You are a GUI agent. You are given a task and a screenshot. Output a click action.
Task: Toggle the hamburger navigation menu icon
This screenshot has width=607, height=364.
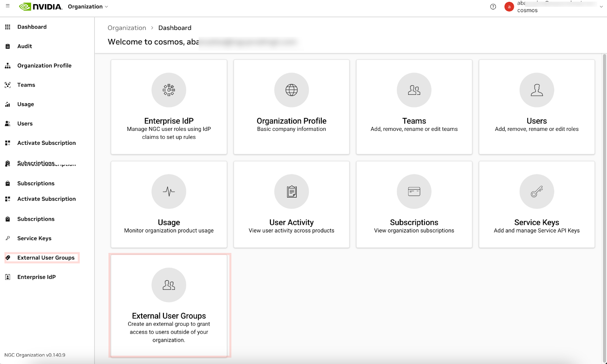tap(8, 6)
